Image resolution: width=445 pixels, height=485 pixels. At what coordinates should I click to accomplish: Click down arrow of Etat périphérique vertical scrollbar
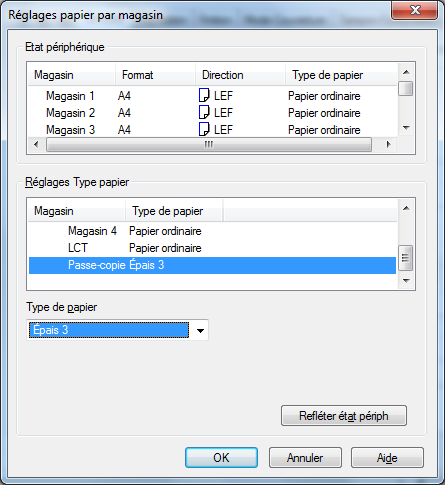406,128
